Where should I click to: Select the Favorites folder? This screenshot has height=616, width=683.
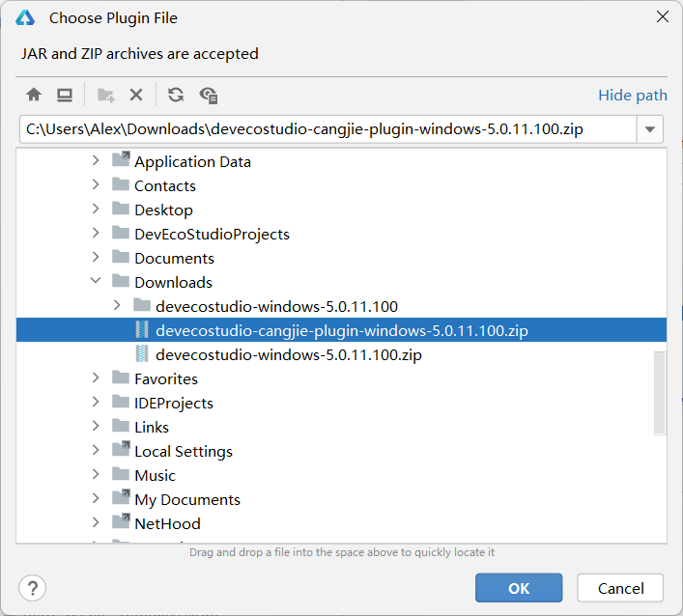pyautogui.click(x=165, y=378)
